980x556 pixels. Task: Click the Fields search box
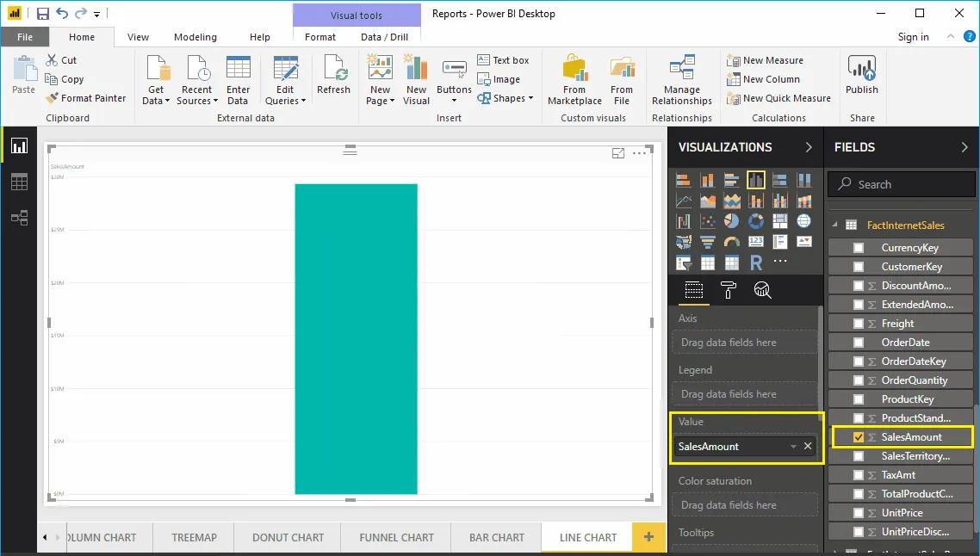[x=901, y=183]
